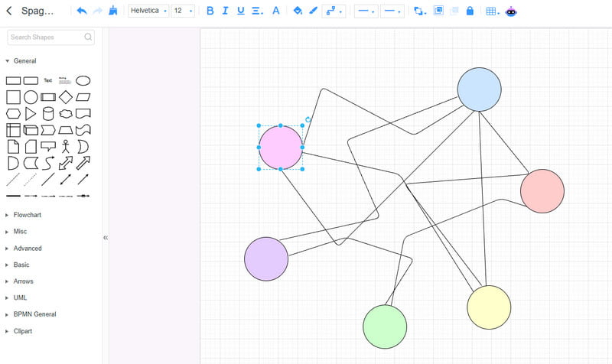The width and height of the screenshot is (612, 364).
Task: Open the line start style dropdown
Action: point(366,11)
